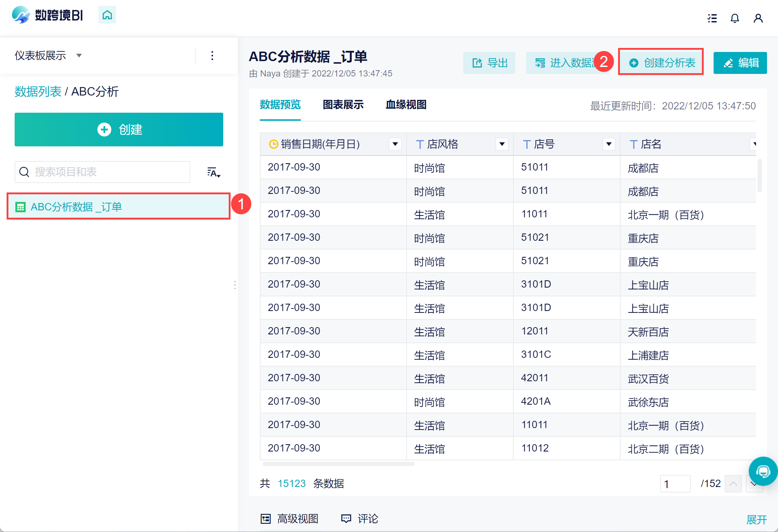The width and height of the screenshot is (778, 532).
Task: Switch to the 血缘视图 tab
Action: coord(406,105)
